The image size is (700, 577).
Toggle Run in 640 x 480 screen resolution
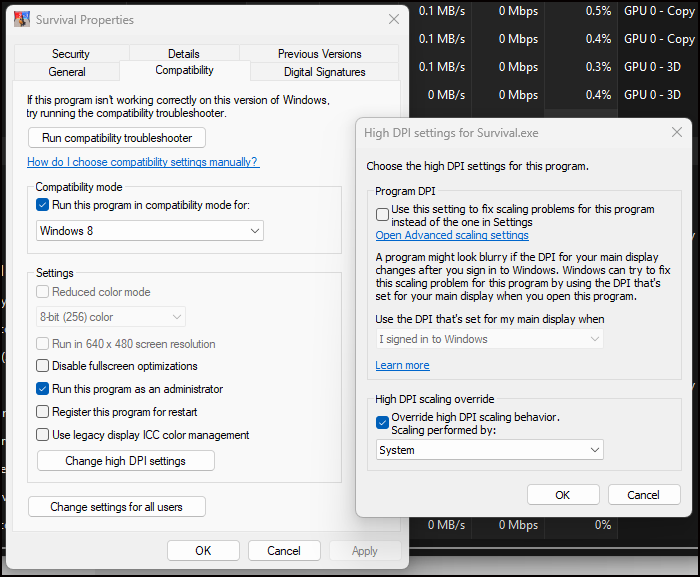tap(42, 344)
